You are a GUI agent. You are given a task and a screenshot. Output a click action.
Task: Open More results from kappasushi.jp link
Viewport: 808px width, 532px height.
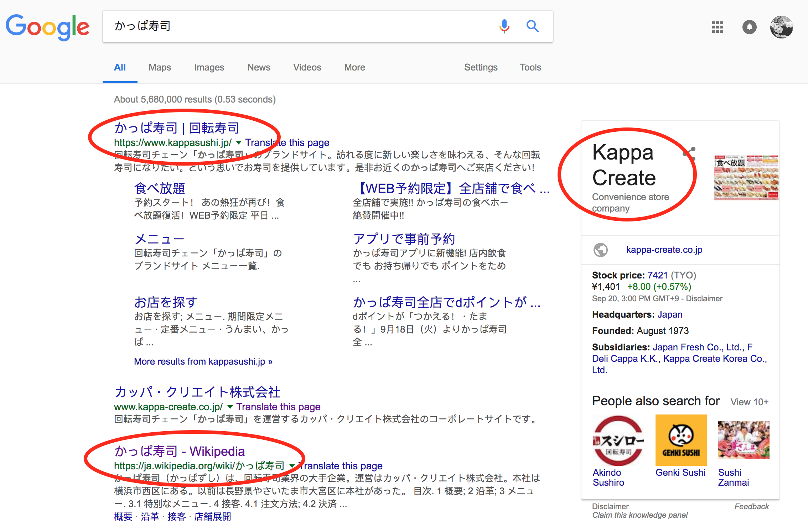coord(203,361)
